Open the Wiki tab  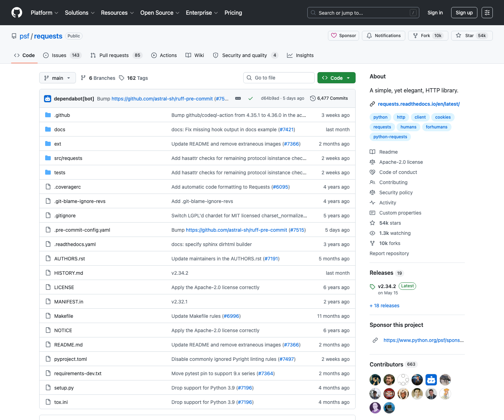(195, 55)
